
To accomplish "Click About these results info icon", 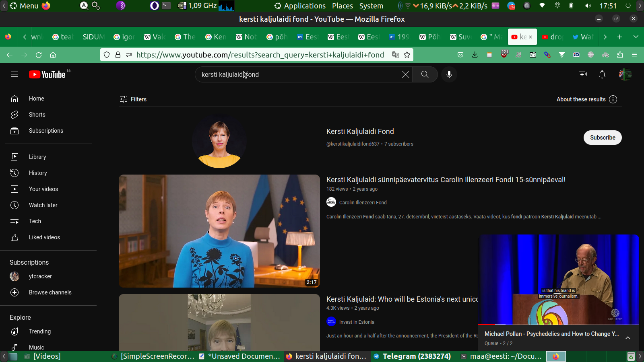I will (x=613, y=99).
